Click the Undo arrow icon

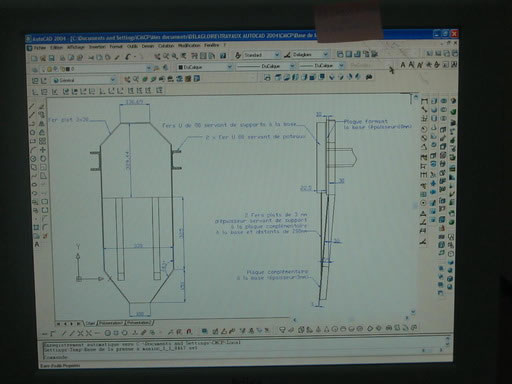(x=128, y=57)
